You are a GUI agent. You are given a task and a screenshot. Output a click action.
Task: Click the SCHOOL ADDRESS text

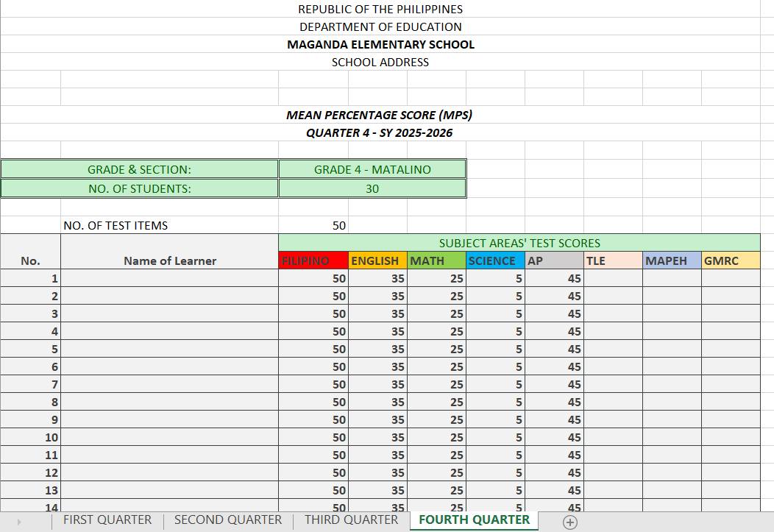click(380, 63)
